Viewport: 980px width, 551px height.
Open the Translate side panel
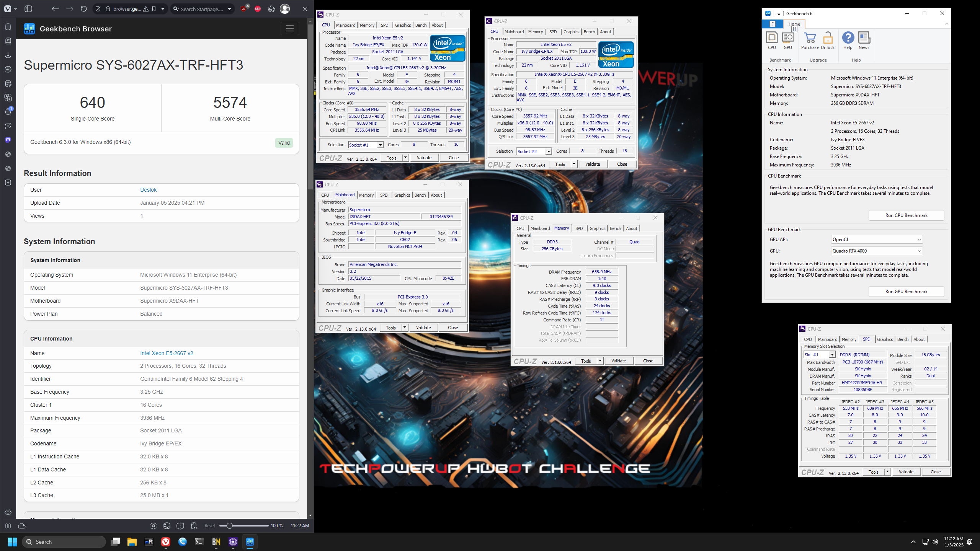pos(8,98)
